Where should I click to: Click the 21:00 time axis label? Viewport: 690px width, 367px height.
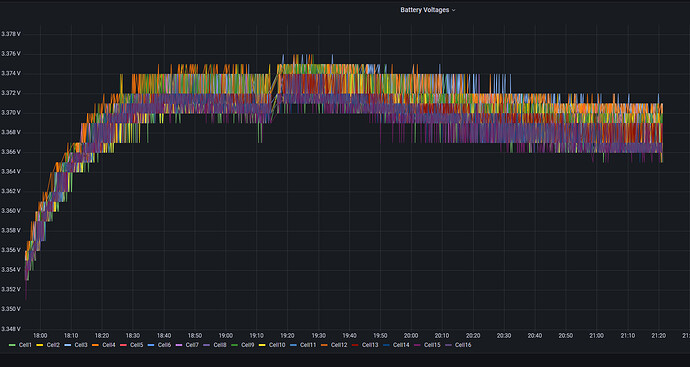[597, 335]
